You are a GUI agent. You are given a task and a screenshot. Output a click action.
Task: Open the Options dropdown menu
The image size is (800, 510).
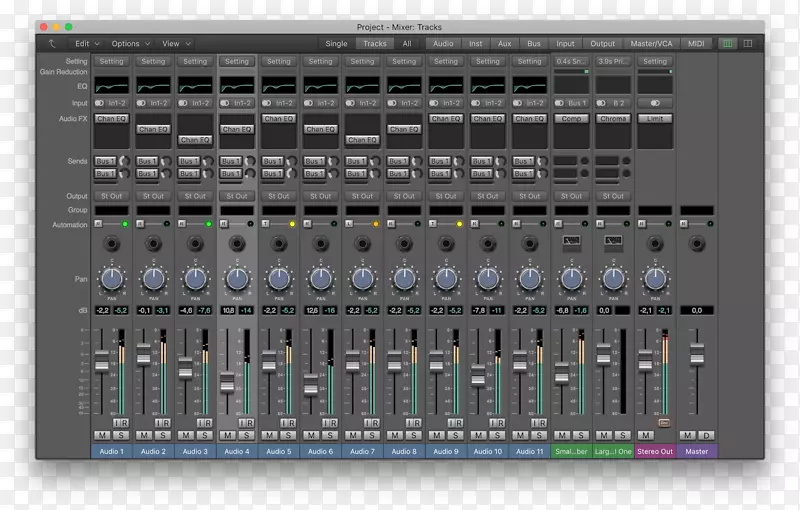pyautogui.click(x=131, y=44)
